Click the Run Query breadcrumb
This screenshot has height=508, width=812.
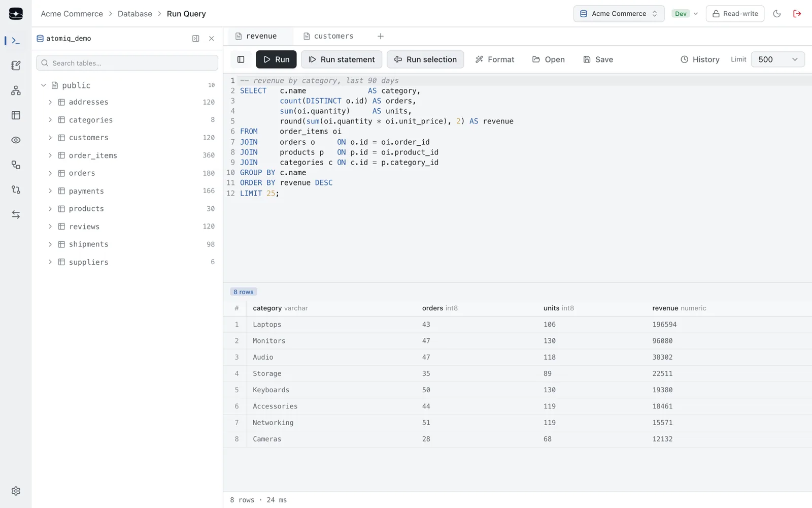click(186, 14)
